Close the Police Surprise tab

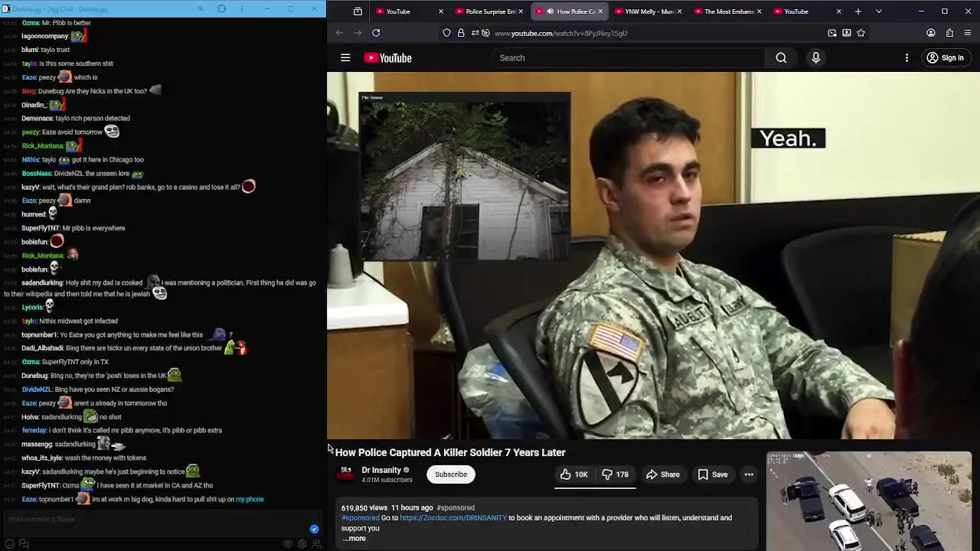click(521, 11)
